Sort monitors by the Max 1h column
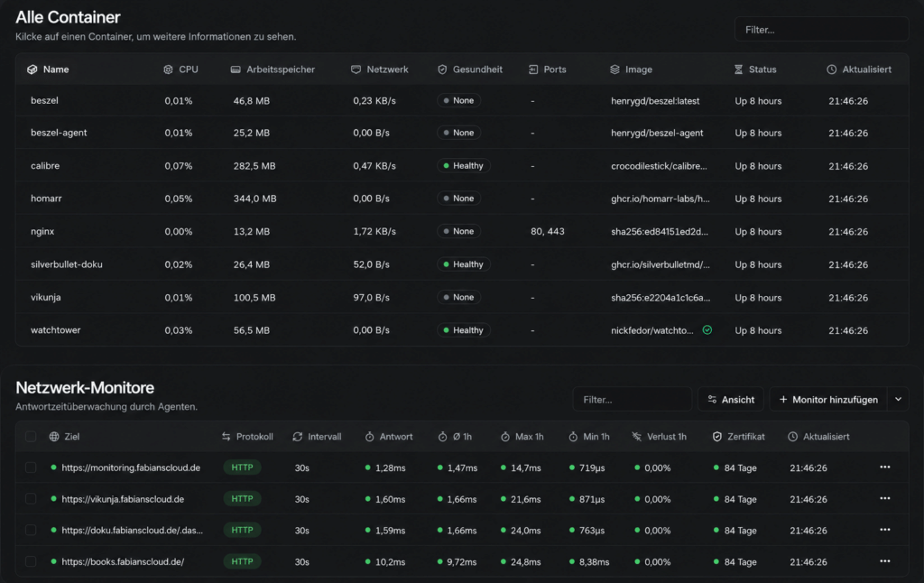The width and height of the screenshot is (924, 583). 522,437
